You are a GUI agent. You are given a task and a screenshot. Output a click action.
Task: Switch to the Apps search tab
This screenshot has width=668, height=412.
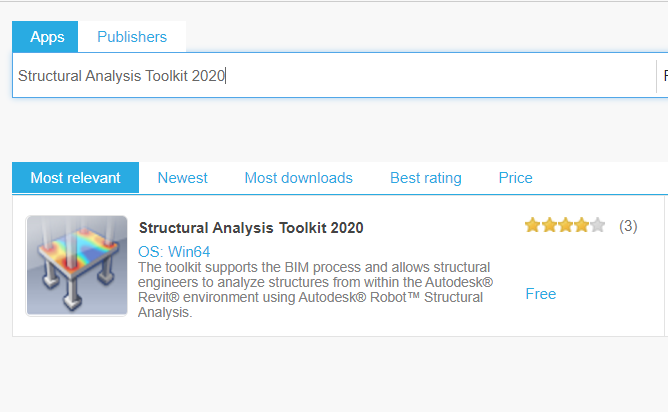click(45, 37)
